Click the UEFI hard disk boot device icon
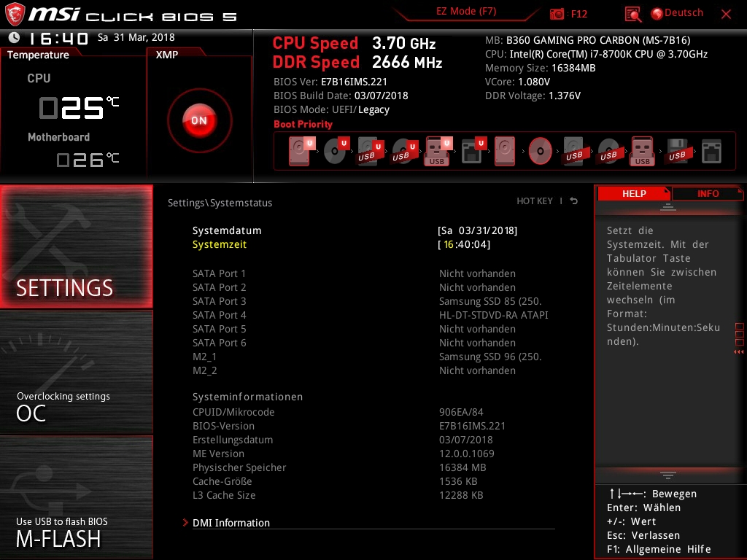 (301, 151)
